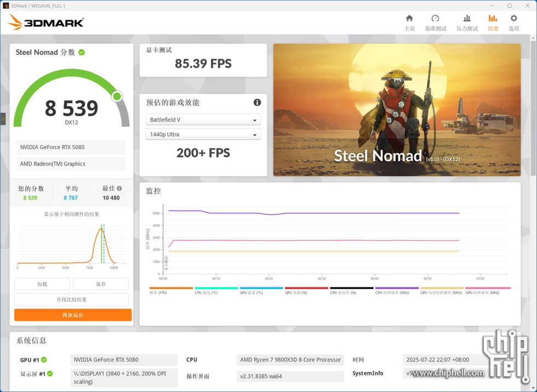The height and width of the screenshot is (392, 537).
Task: Click the average score 8 767
Action: (x=71, y=198)
